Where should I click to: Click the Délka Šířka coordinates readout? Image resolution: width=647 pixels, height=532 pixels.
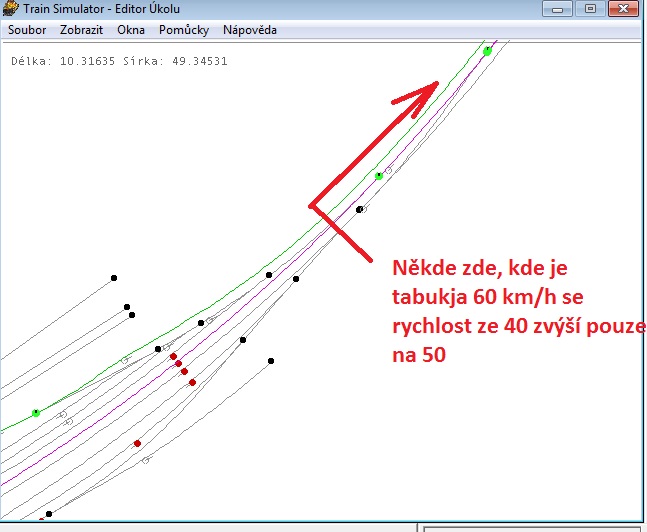pyautogui.click(x=119, y=61)
